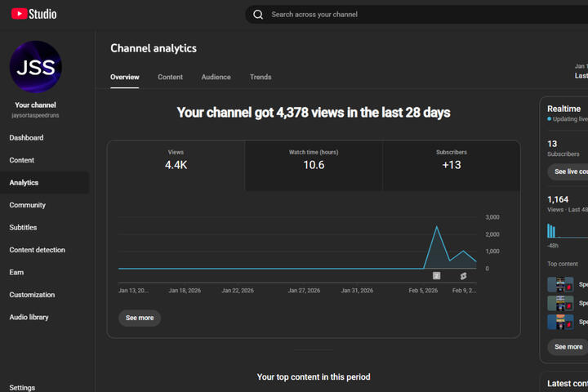Open Audio library from the sidebar

point(29,317)
